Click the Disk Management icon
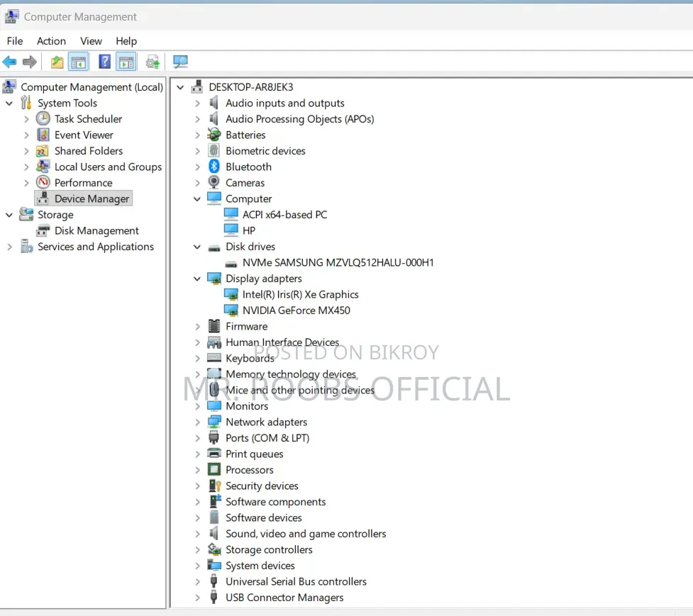 43,230
